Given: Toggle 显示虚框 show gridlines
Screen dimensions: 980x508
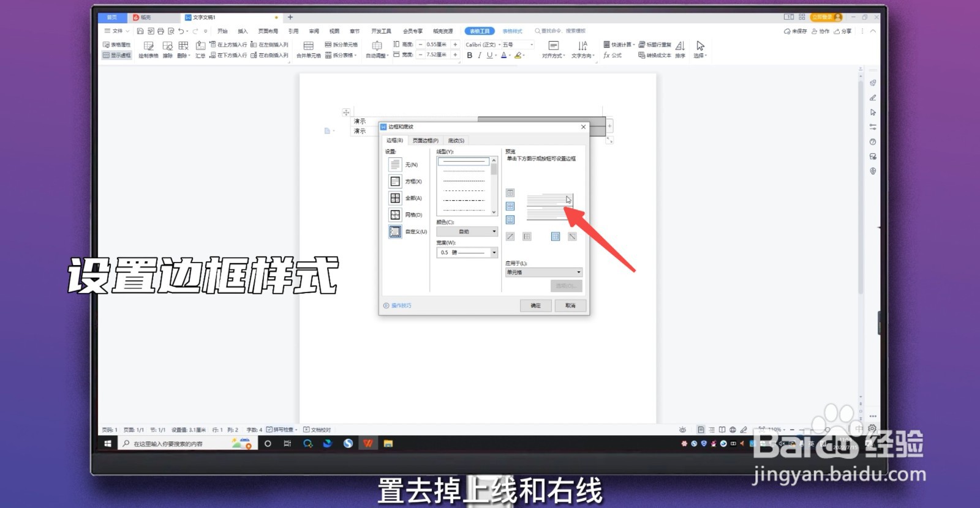Looking at the screenshot, I should click(x=116, y=55).
